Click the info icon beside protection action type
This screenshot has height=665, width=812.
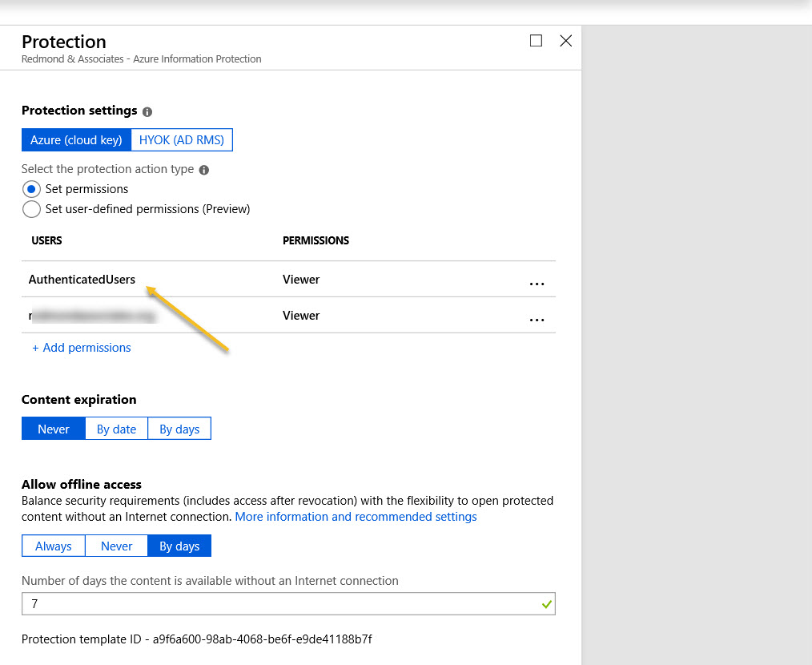pyautogui.click(x=204, y=170)
